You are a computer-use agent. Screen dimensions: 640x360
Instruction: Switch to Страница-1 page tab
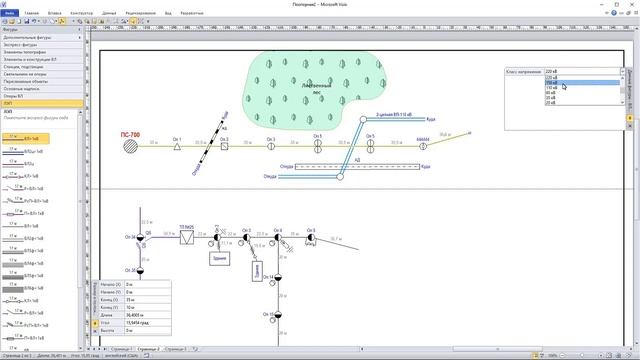[121, 349]
